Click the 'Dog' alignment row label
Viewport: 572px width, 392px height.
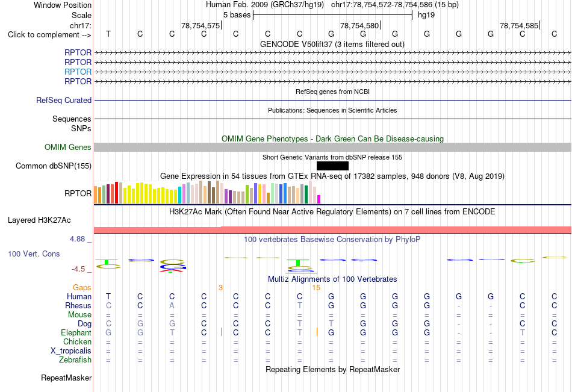(x=84, y=324)
